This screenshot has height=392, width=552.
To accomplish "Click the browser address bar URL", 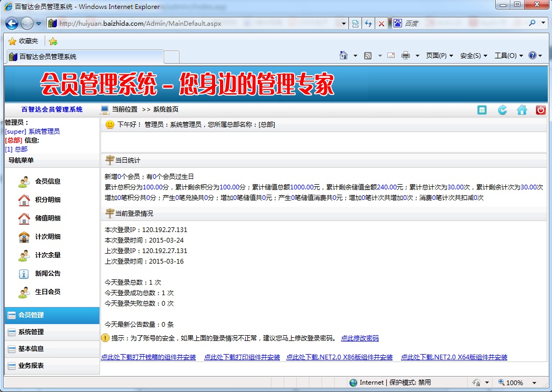I will pyautogui.click(x=200, y=24).
